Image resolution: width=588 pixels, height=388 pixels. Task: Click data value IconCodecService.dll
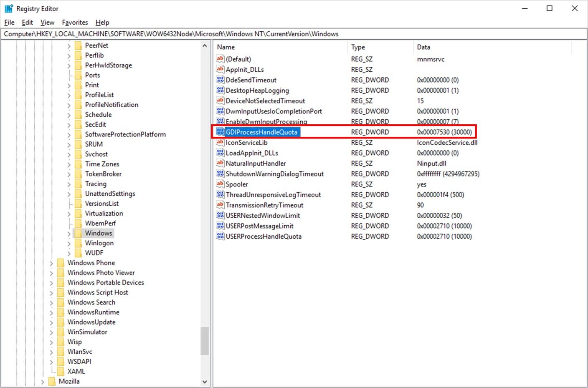point(447,142)
